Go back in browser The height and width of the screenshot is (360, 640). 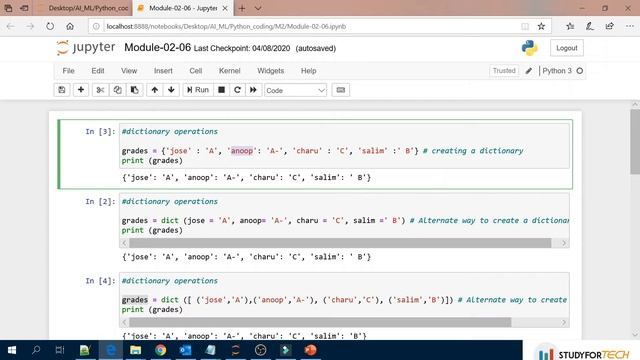(11, 26)
